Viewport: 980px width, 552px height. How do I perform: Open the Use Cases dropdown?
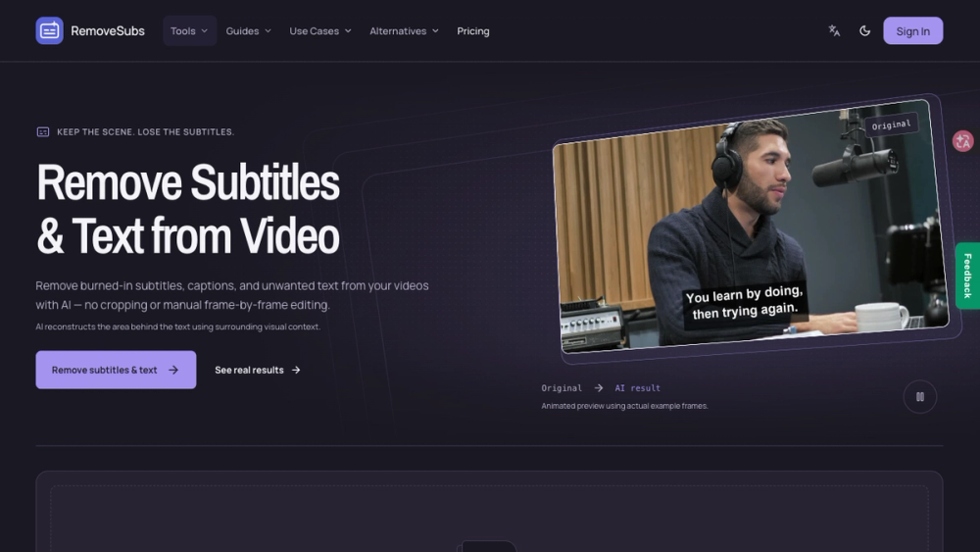coord(320,30)
